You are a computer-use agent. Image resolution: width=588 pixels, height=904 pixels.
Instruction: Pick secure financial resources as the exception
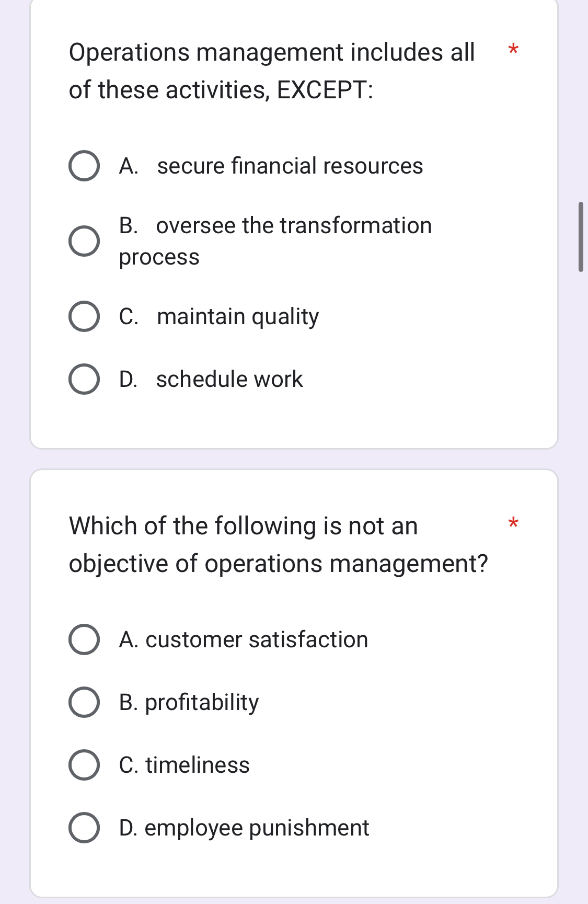[x=84, y=167]
